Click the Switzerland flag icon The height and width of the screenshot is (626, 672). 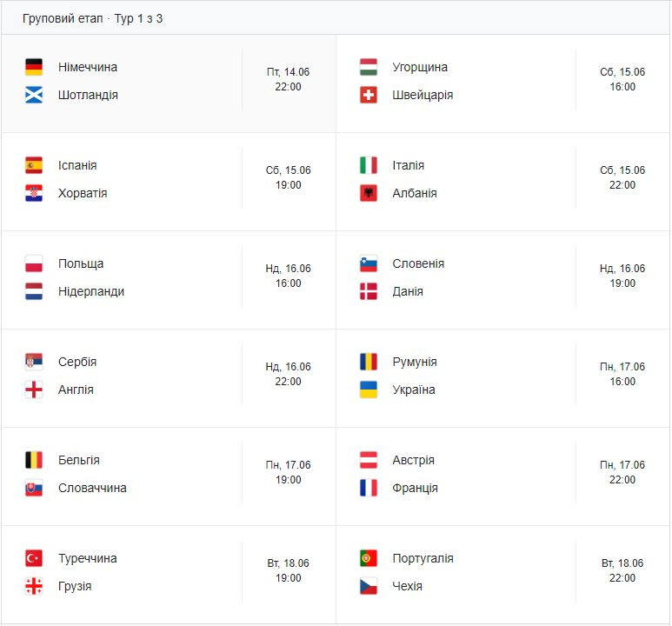[368, 95]
